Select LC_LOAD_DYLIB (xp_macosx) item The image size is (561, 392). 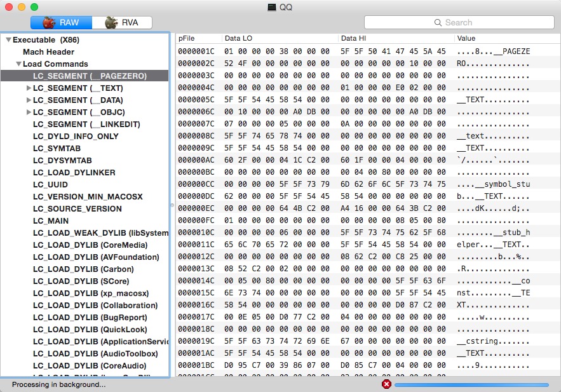[x=91, y=294]
